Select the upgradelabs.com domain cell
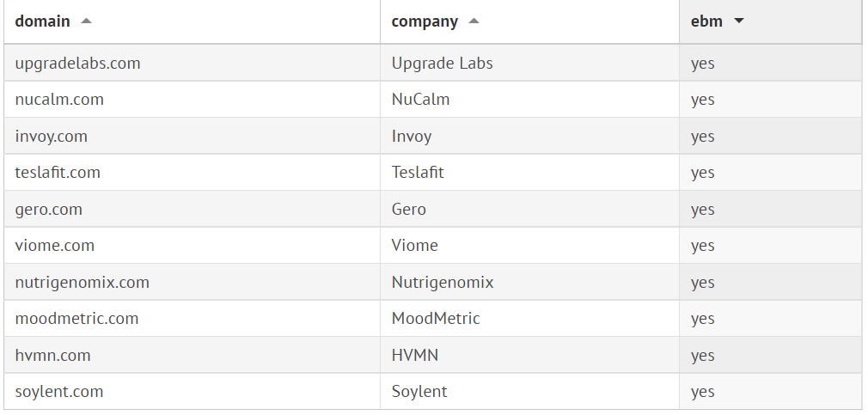This screenshot has width=868, height=415. tap(77, 64)
